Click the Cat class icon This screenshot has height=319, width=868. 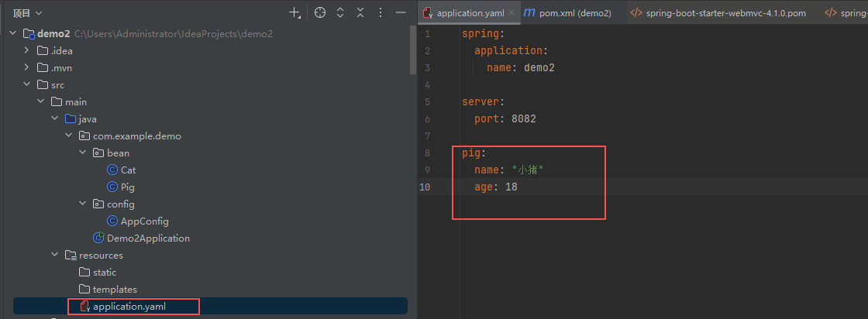click(112, 170)
